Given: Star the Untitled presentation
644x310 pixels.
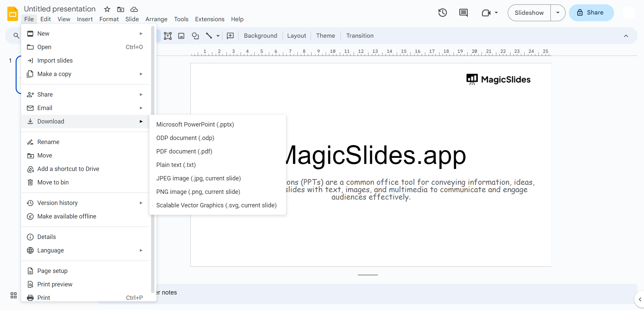Looking at the screenshot, I should coord(107,9).
